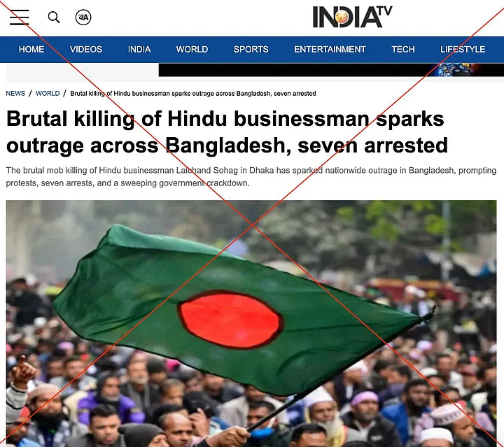This screenshot has height=447, width=504.
Task: Open the Bangladesh flag article image
Action: point(251,323)
